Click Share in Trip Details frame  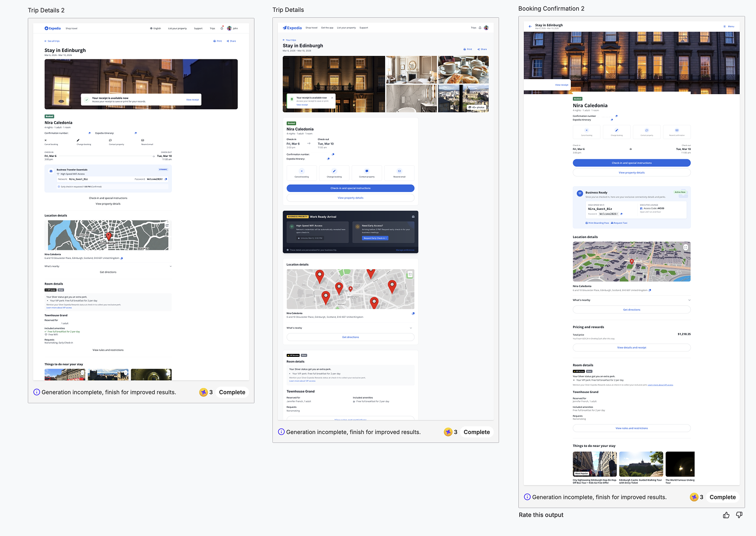[x=482, y=49]
